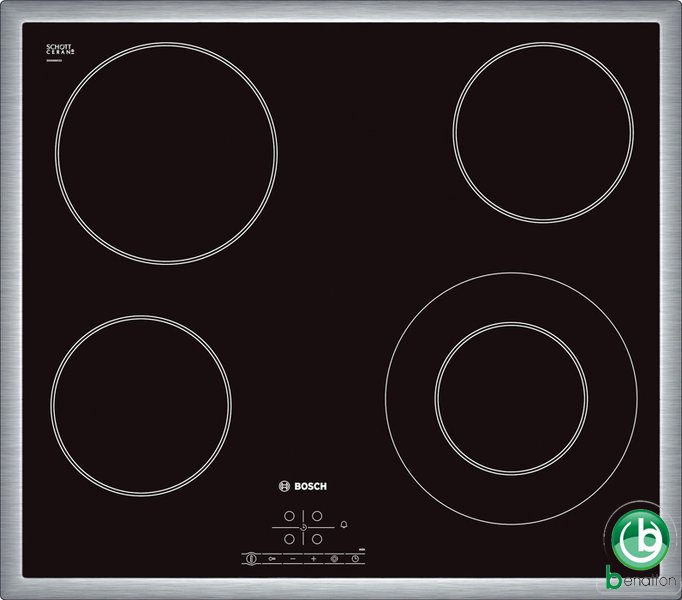
Task: Tap the small clock at selector center
Action: pos(303,527)
